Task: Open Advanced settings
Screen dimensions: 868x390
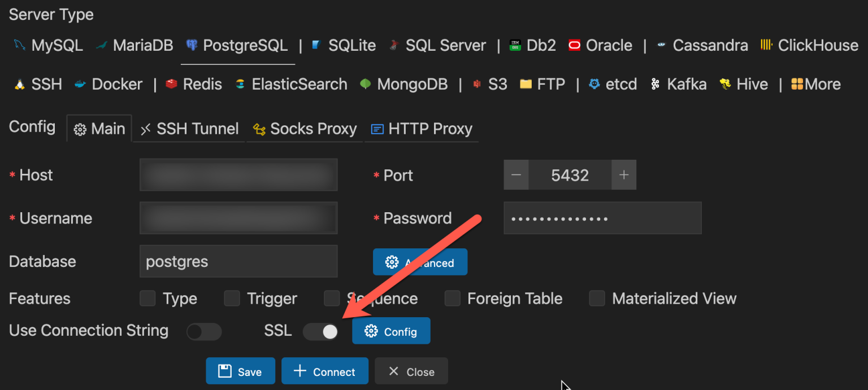Action: click(420, 262)
